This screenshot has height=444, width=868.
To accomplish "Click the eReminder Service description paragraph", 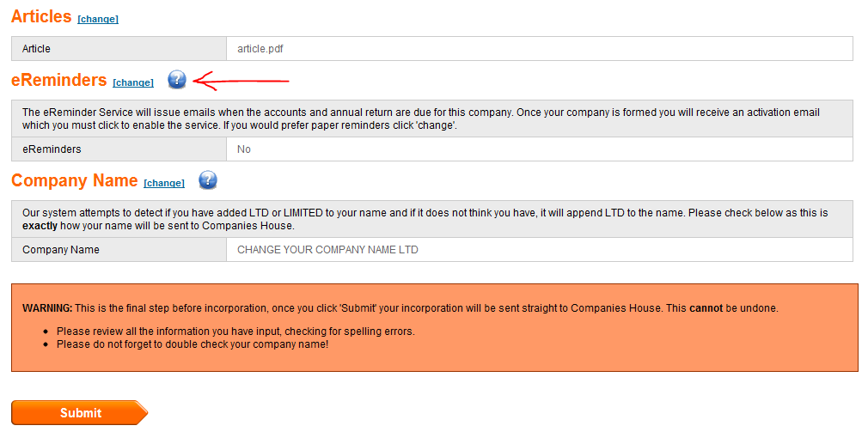I will pyautogui.click(x=421, y=119).
